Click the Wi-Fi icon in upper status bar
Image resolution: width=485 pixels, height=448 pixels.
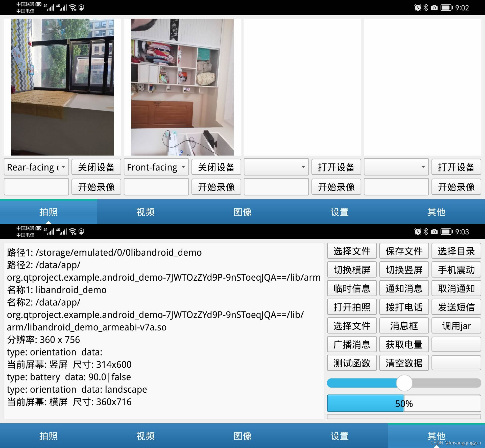(x=73, y=8)
